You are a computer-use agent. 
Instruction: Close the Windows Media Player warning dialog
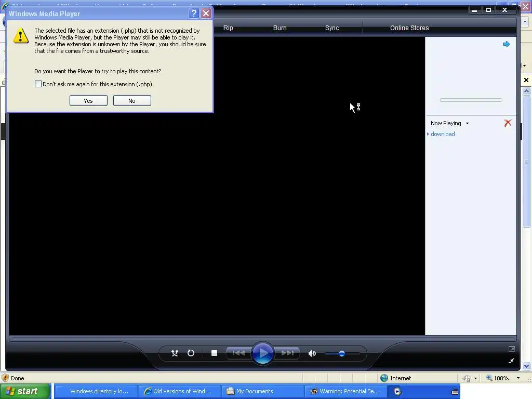[x=206, y=13]
